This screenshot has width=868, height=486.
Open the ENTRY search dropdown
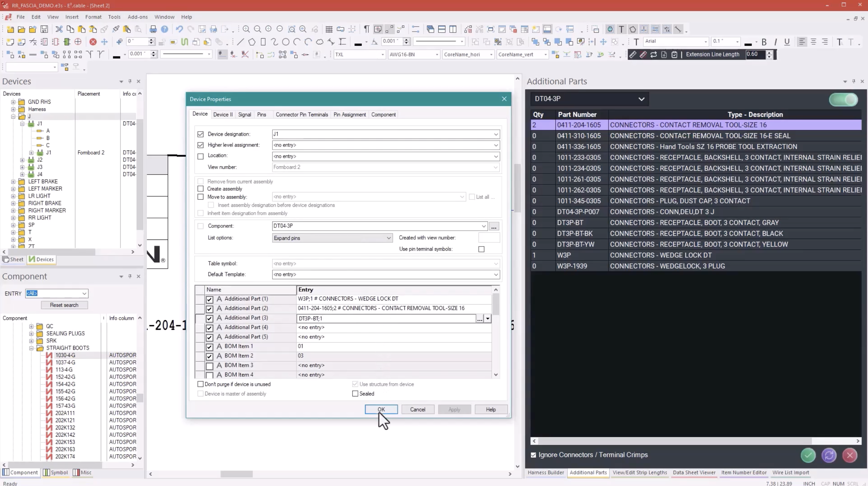tap(84, 294)
